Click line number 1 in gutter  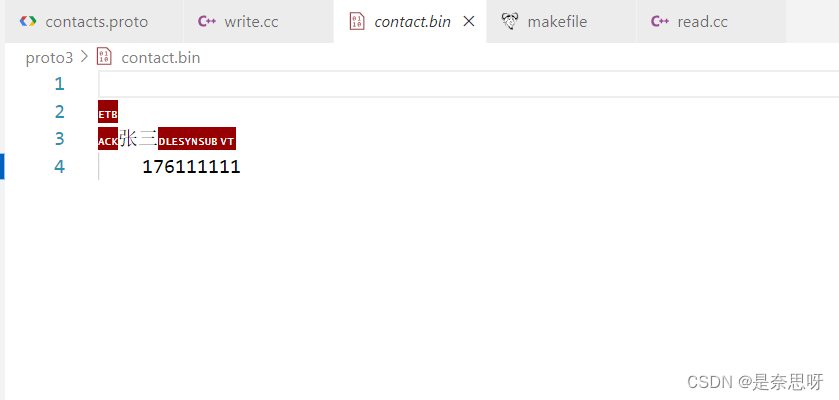coord(59,84)
